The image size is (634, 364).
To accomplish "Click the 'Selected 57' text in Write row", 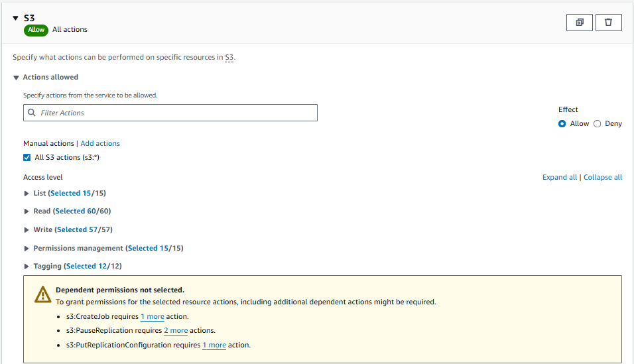I will point(77,229).
